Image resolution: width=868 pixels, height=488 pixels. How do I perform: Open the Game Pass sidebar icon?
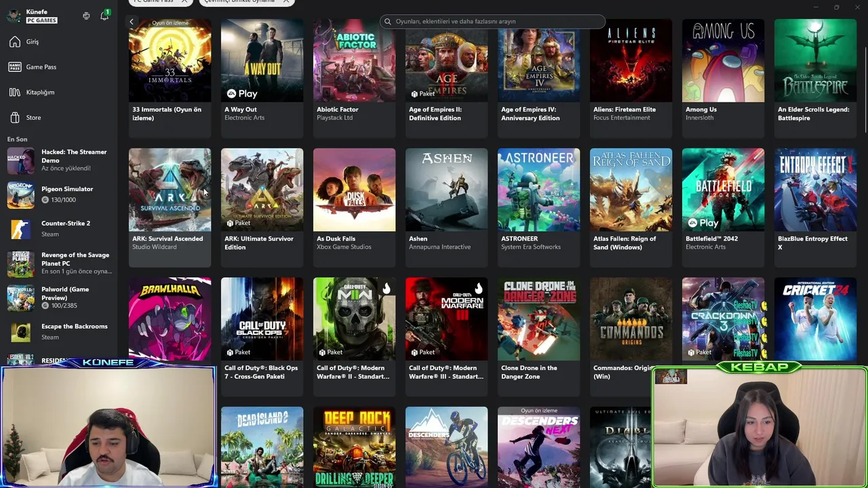15,67
